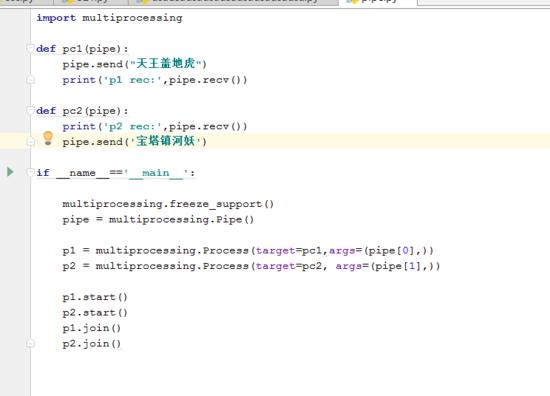Click the pc2 function name in its def
The width and height of the screenshot is (550, 396).
(x=72, y=111)
